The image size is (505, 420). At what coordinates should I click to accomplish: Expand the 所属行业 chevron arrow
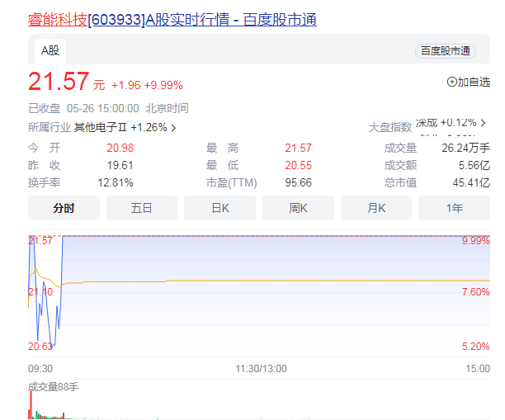click(174, 128)
